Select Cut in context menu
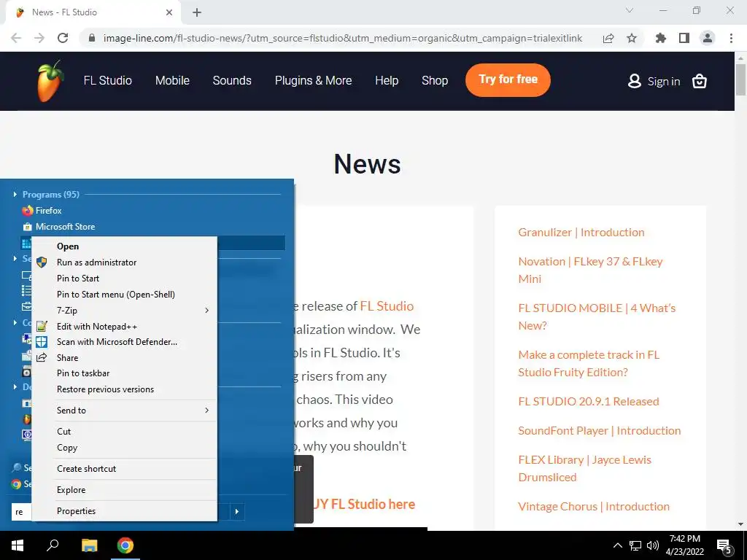Viewport: 747px width, 560px height. (124, 432)
